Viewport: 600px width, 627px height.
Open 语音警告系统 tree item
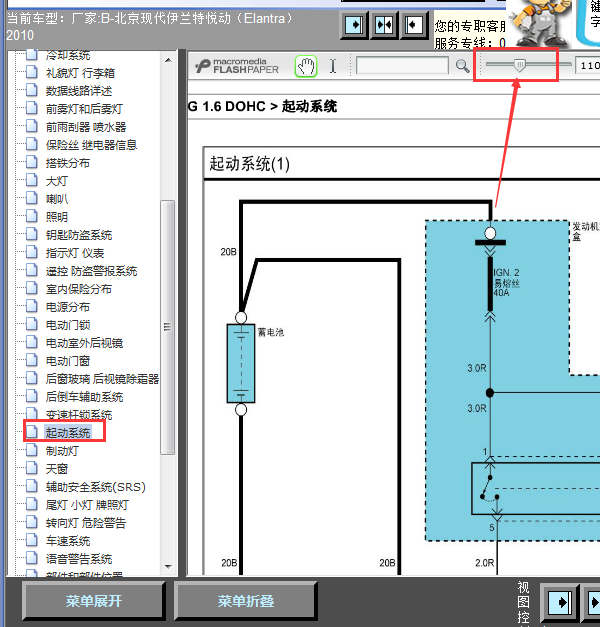tap(79, 559)
